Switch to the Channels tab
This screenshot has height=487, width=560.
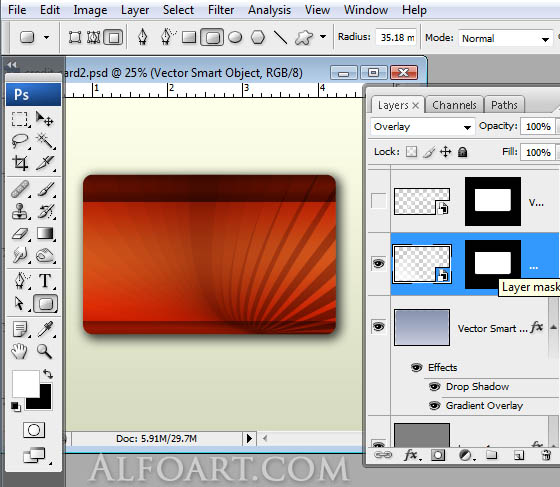pyautogui.click(x=454, y=105)
